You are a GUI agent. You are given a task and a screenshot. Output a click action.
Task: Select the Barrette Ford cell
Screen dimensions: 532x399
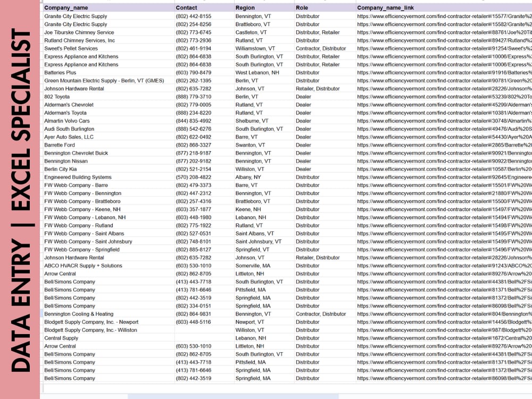click(x=109, y=145)
